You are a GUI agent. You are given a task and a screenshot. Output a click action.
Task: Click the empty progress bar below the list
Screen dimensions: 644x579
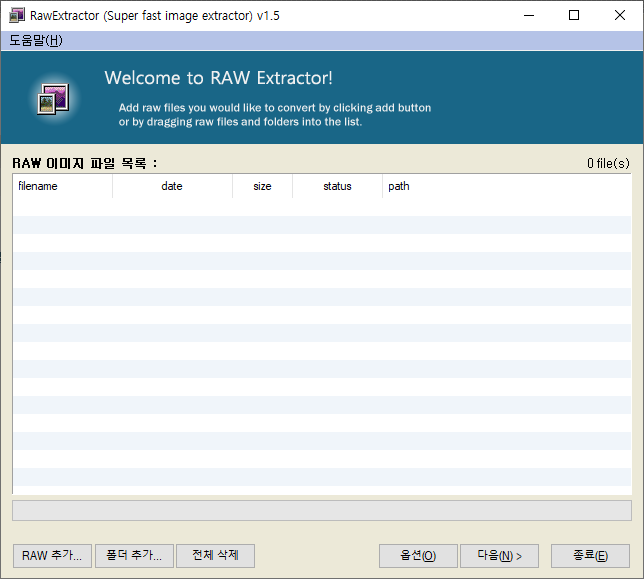tap(322, 510)
